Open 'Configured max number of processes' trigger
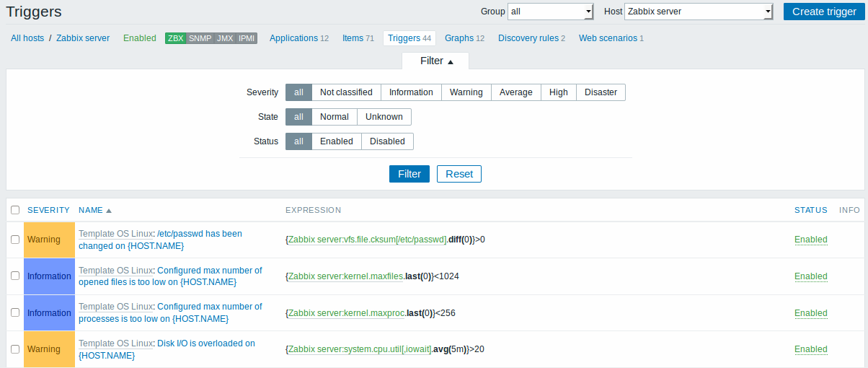Image resolution: width=868 pixels, height=368 pixels. click(170, 312)
